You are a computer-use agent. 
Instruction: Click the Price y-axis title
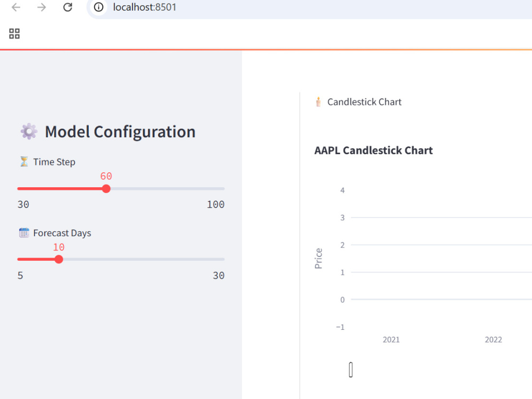318,259
